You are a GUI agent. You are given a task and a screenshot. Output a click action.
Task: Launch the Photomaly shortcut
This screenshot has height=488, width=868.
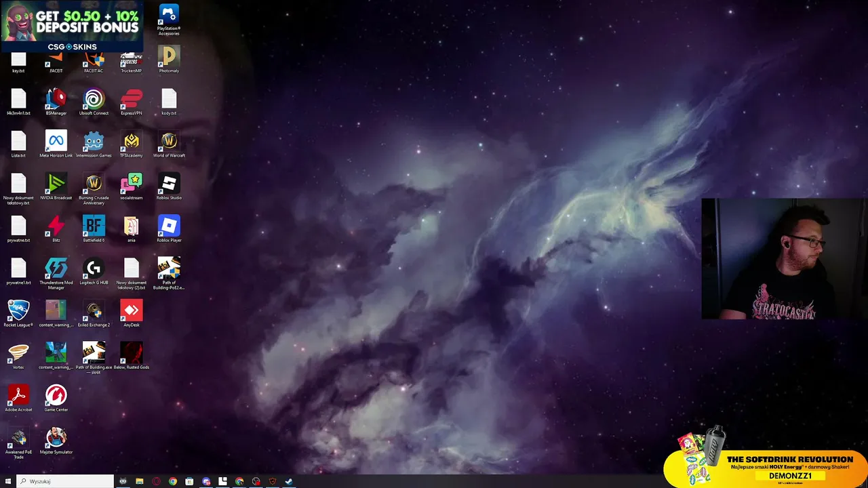169,59
